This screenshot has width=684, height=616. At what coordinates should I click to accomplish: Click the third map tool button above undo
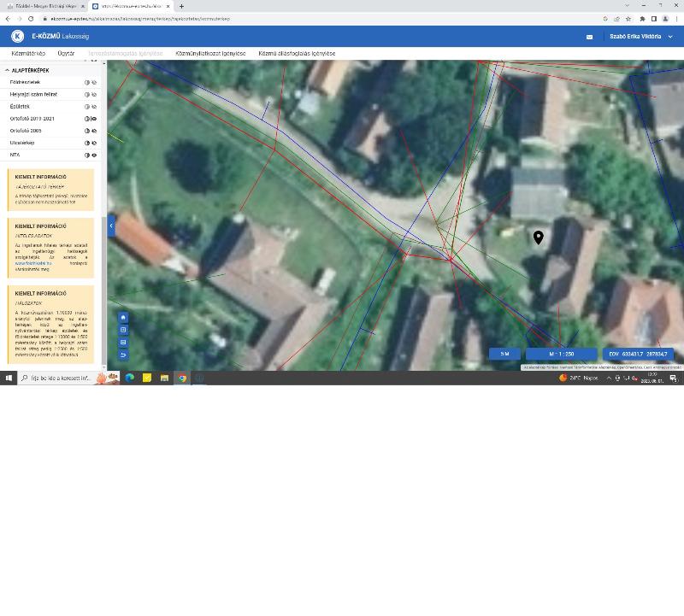(123, 342)
